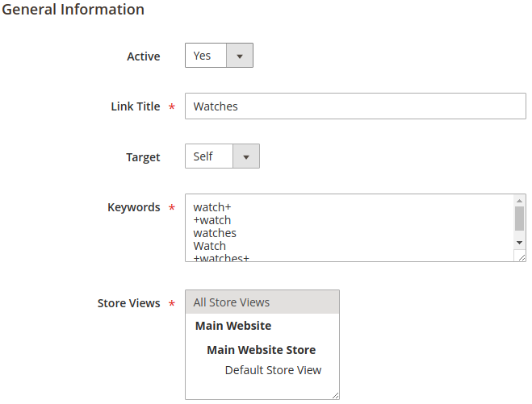This screenshot has width=532, height=404.
Task: Click the Active dropdown arrow button
Action: pyautogui.click(x=240, y=56)
